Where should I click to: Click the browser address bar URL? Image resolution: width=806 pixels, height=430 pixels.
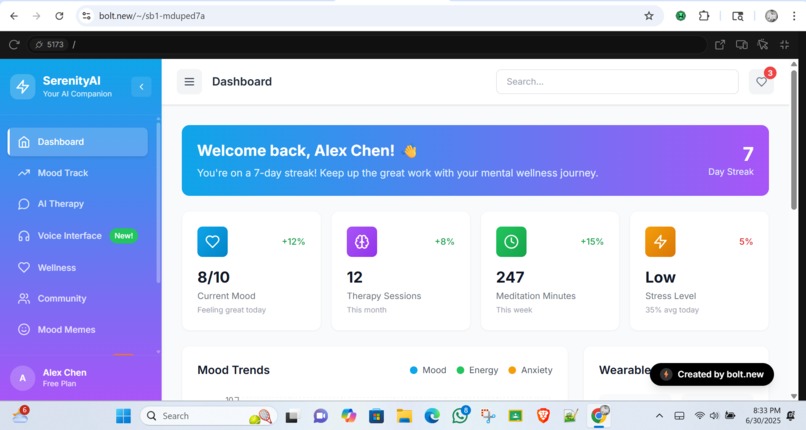click(x=152, y=16)
